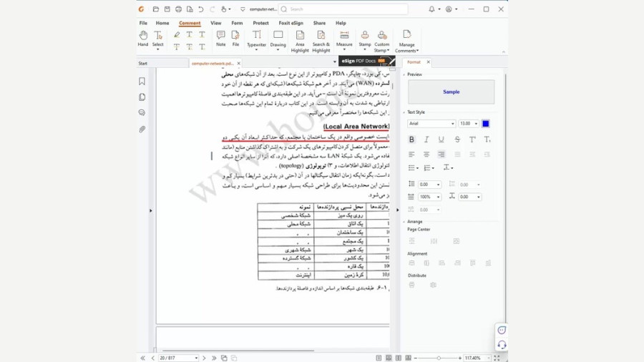Go to the first page
The height and width of the screenshot is (362, 644).
143,358
